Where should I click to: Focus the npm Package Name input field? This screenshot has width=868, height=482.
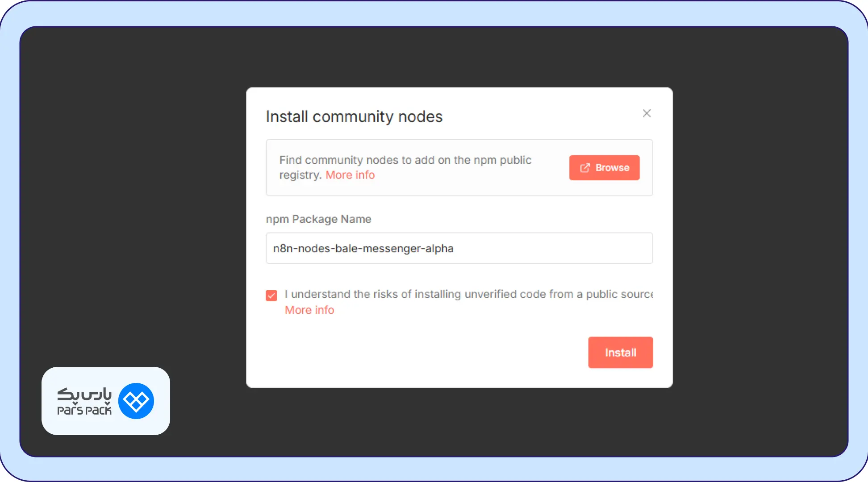click(536, 248)
